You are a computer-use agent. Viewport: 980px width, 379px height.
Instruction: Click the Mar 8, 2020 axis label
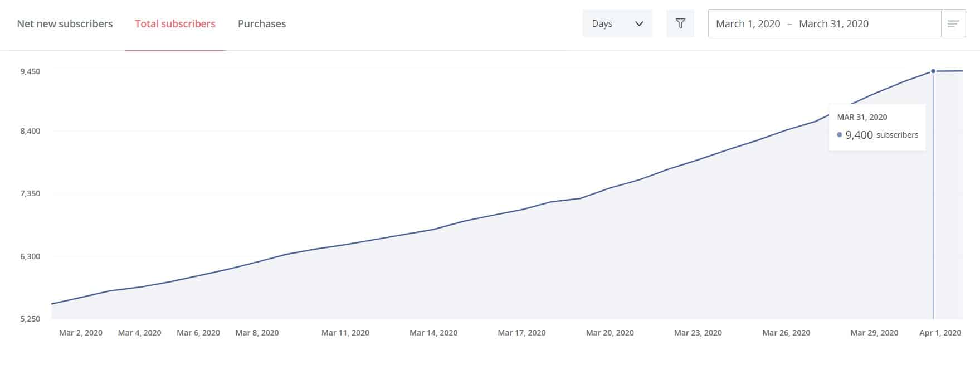pyautogui.click(x=257, y=333)
